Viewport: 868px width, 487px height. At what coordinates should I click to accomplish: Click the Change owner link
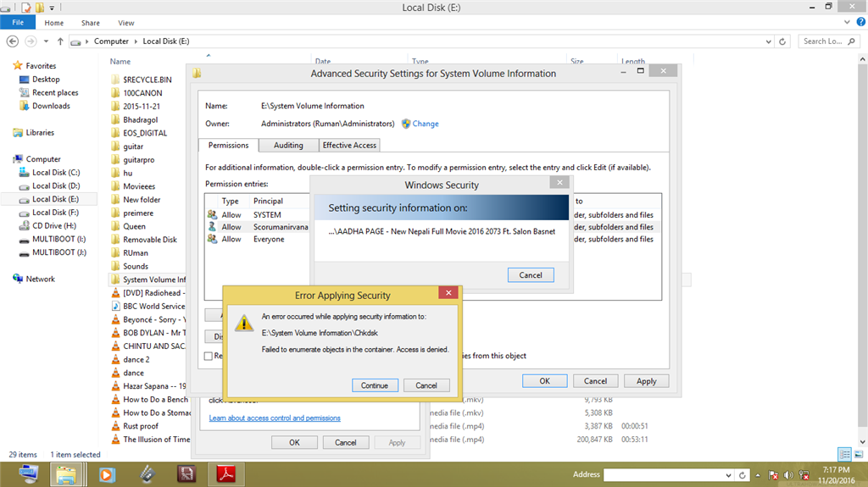click(x=425, y=124)
